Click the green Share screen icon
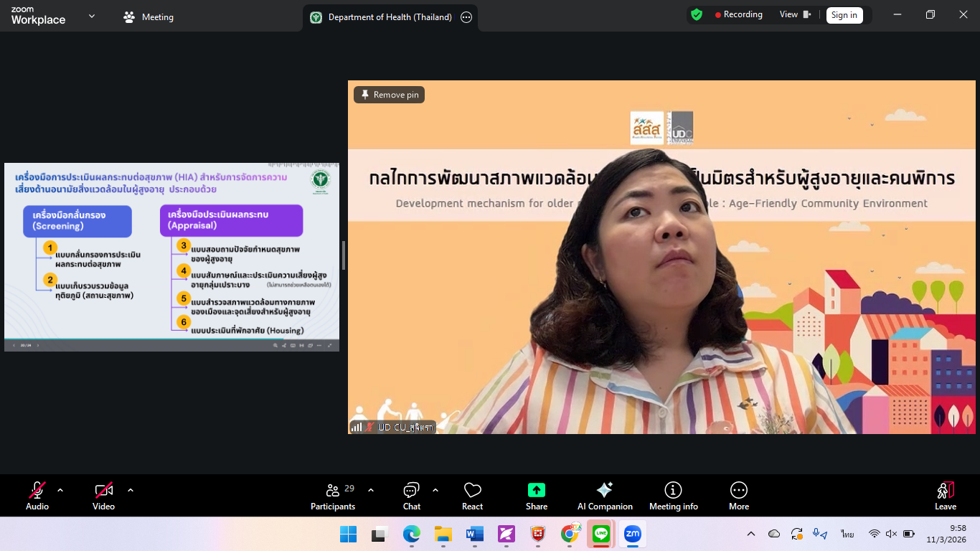Viewport: 980px width, 551px height. coord(536,490)
